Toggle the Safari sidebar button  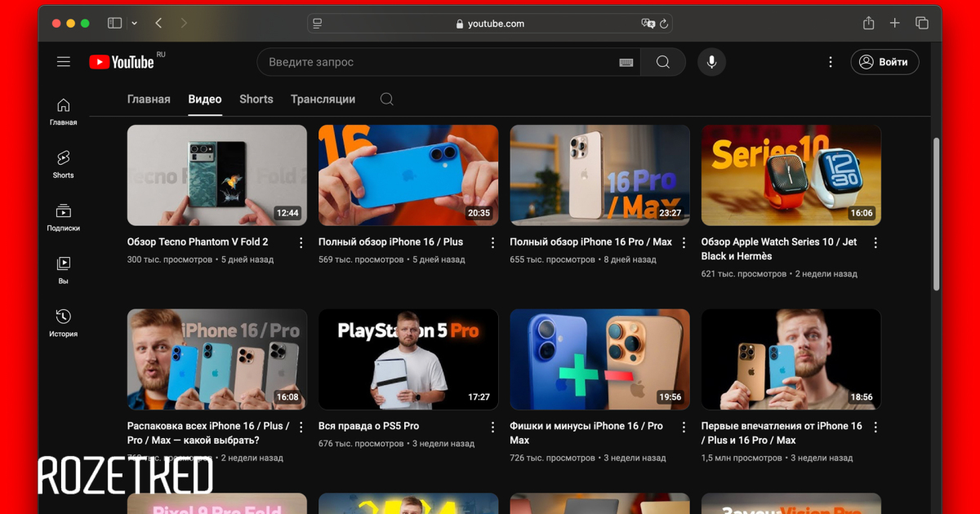(x=115, y=24)
